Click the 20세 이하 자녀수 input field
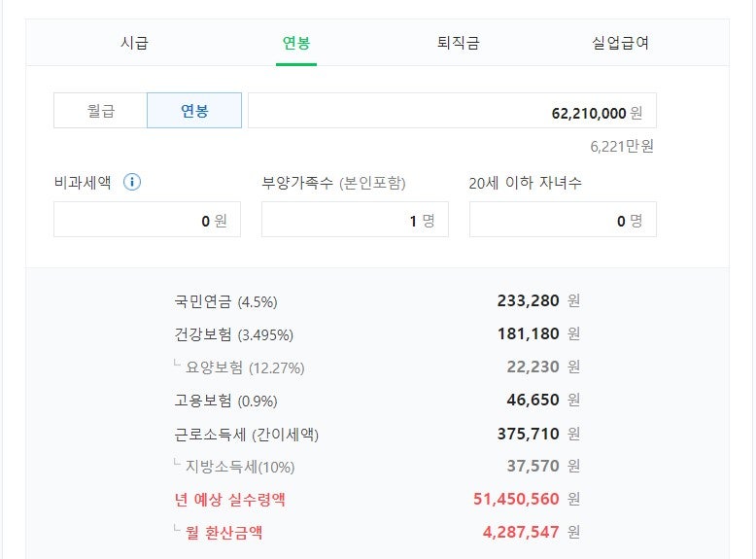This screenshot has width=756, height=559. (x=563, y=220)
